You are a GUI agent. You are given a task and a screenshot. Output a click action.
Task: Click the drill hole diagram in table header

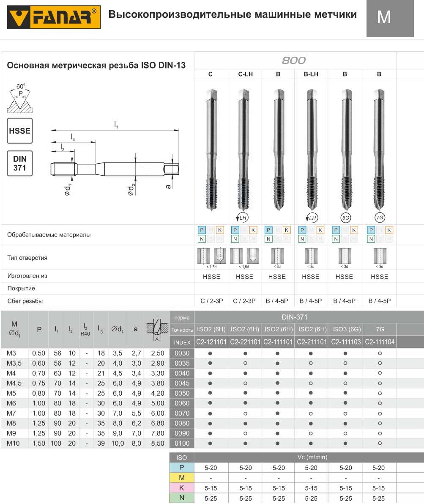157,329
